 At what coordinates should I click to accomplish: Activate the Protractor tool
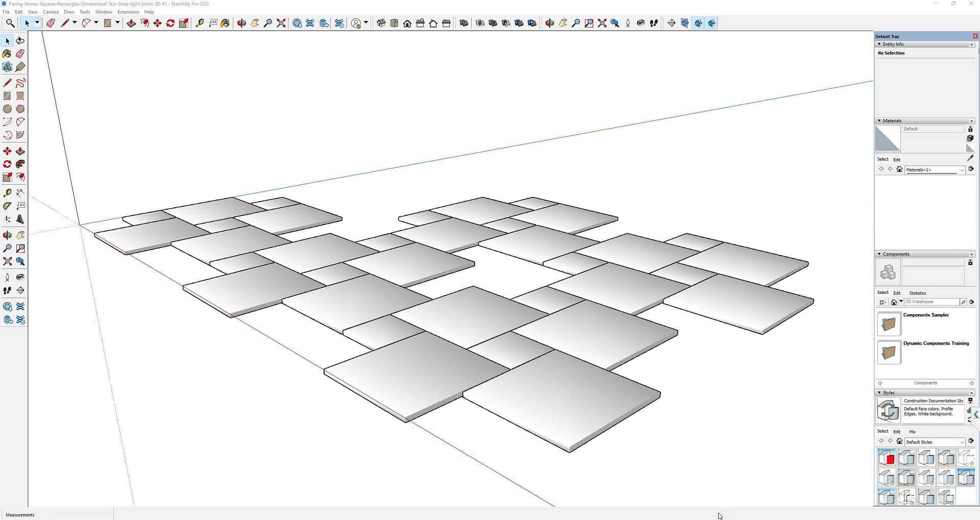(7, 206)
